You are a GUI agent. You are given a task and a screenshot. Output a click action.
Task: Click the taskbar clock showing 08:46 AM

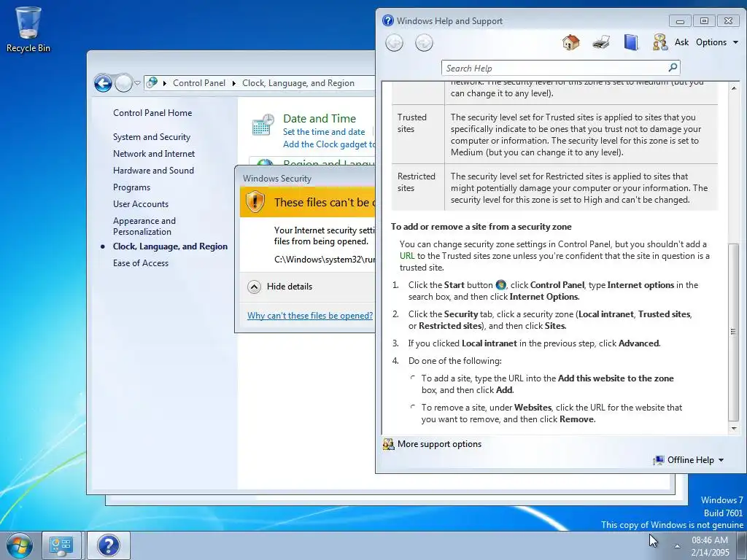pyautogui.click(x=710, y=545)
